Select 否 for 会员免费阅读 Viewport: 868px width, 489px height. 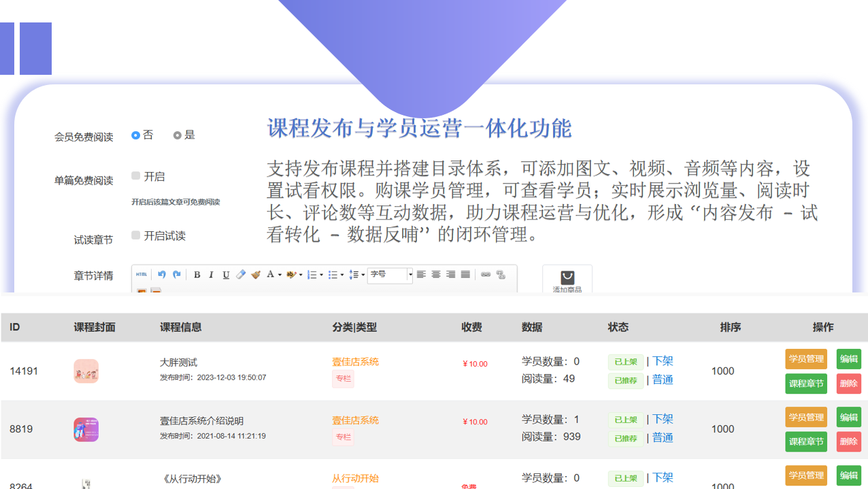click(x=136, y=135)
